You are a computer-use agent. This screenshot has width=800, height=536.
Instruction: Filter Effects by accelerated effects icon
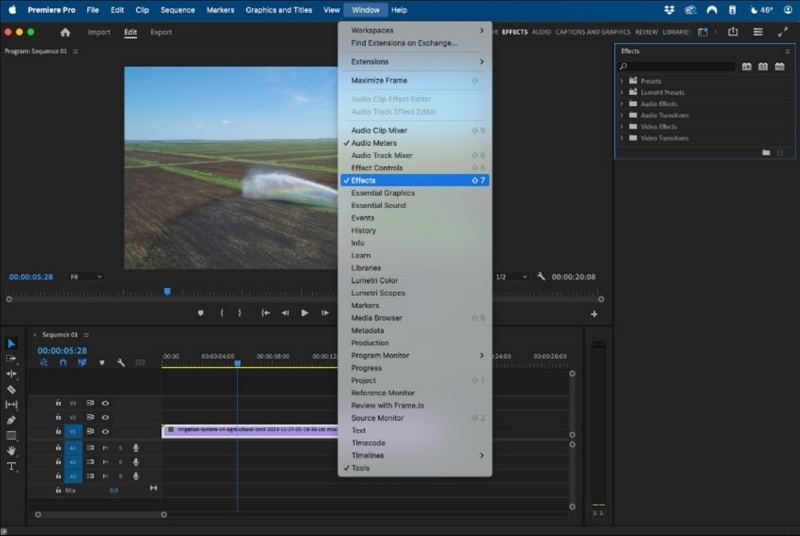click(746, 66)
